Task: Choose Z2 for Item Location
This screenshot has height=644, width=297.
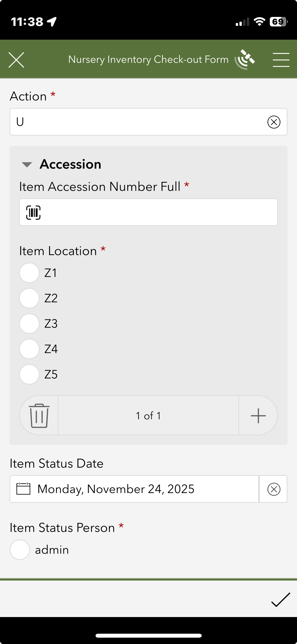Action: (29, 298)
